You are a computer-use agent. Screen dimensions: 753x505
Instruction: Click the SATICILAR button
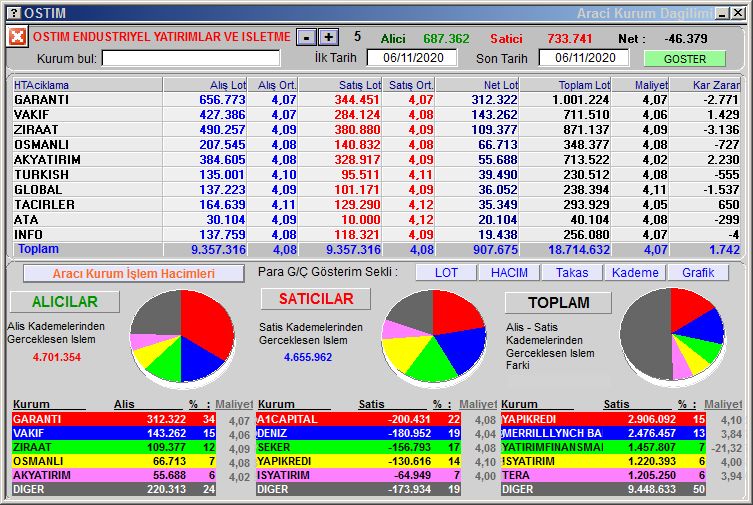tap(316, 299)
